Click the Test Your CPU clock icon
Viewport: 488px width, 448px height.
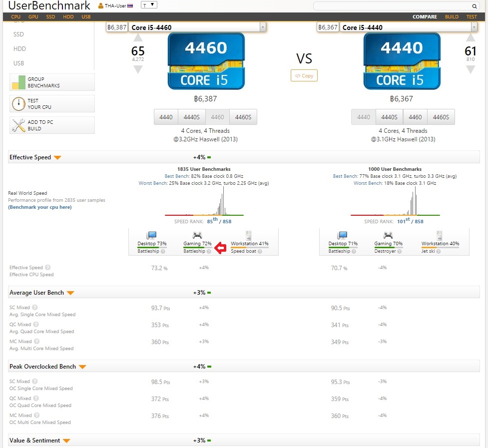18,103
